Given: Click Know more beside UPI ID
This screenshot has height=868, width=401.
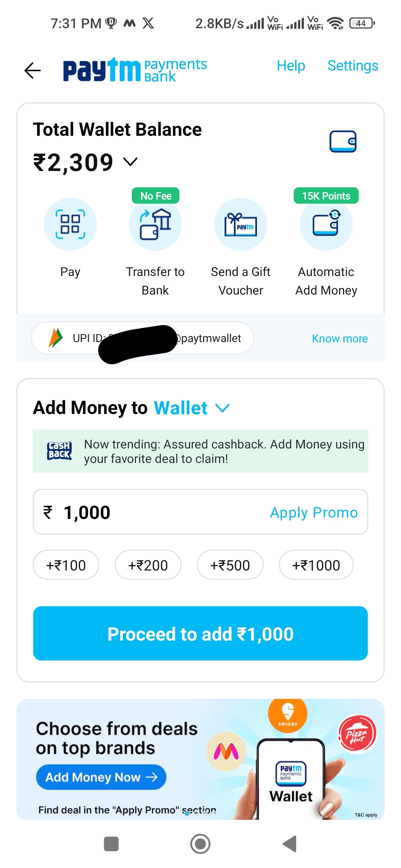Looking at the screenshot, I should (x=339, y=338).
